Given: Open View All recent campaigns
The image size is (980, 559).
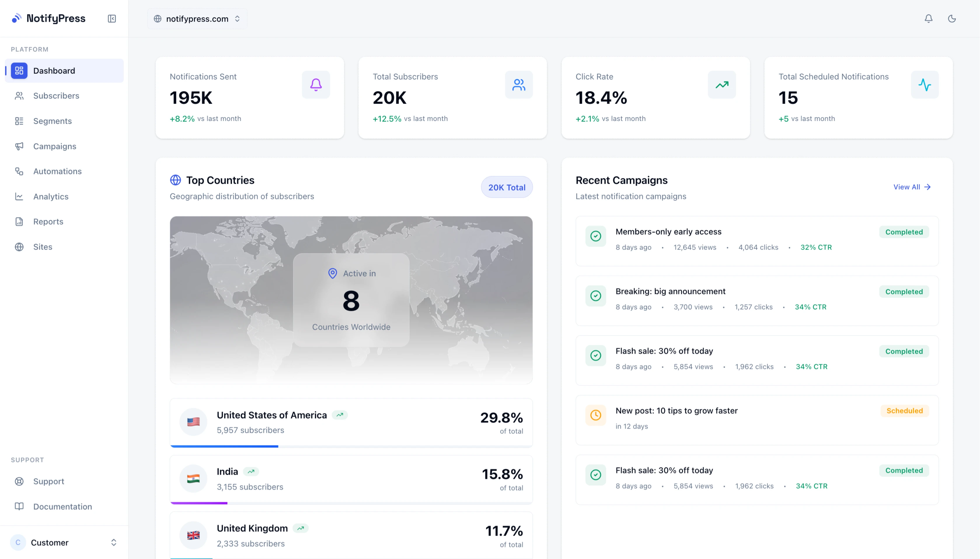Looking at the screenshot, I should tap(912, 187).
